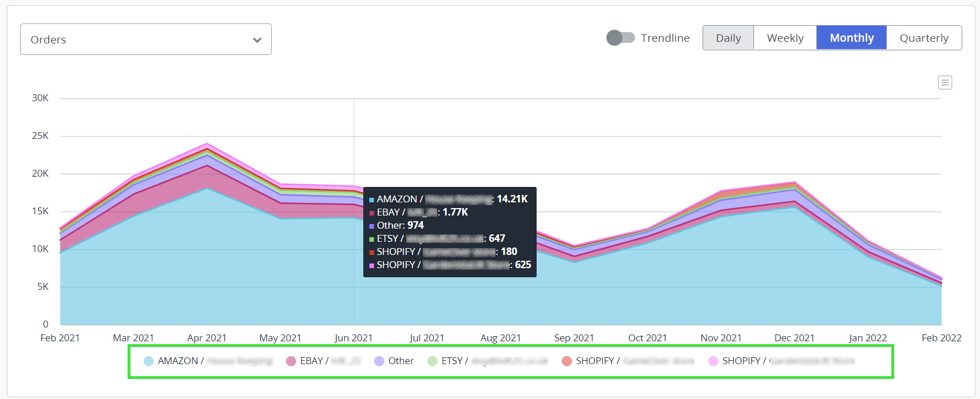Open the chart context menu hamburger icon

point(945,83)
